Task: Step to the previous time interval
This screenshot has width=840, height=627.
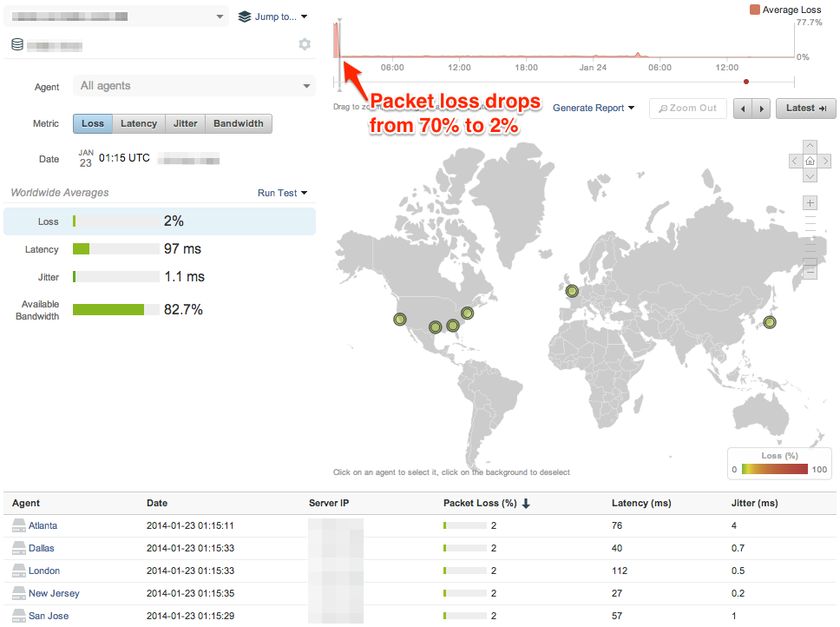Action: (x=742, y=108)
